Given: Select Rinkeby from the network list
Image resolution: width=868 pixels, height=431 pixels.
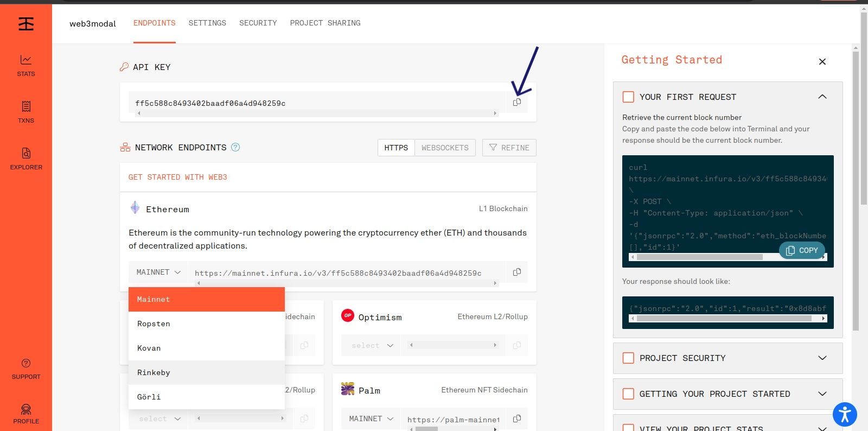Looking at the screenshot, I should point(207,372).
